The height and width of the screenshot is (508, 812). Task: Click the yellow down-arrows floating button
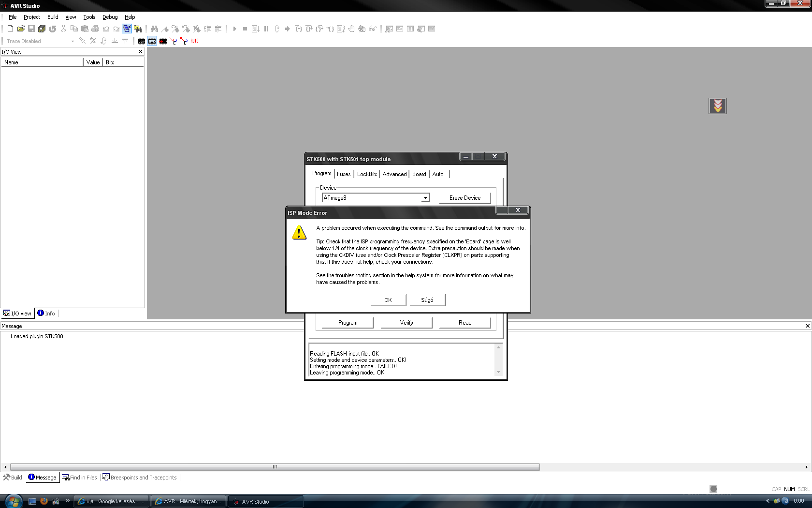718,106
